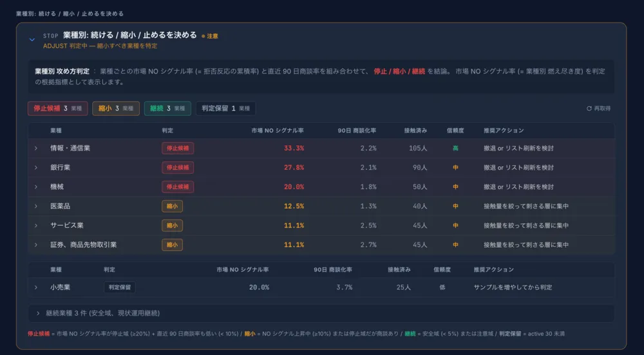Click 情報・通信業 industry name
Screen dimensions: 644x355
tap(70, 149)
